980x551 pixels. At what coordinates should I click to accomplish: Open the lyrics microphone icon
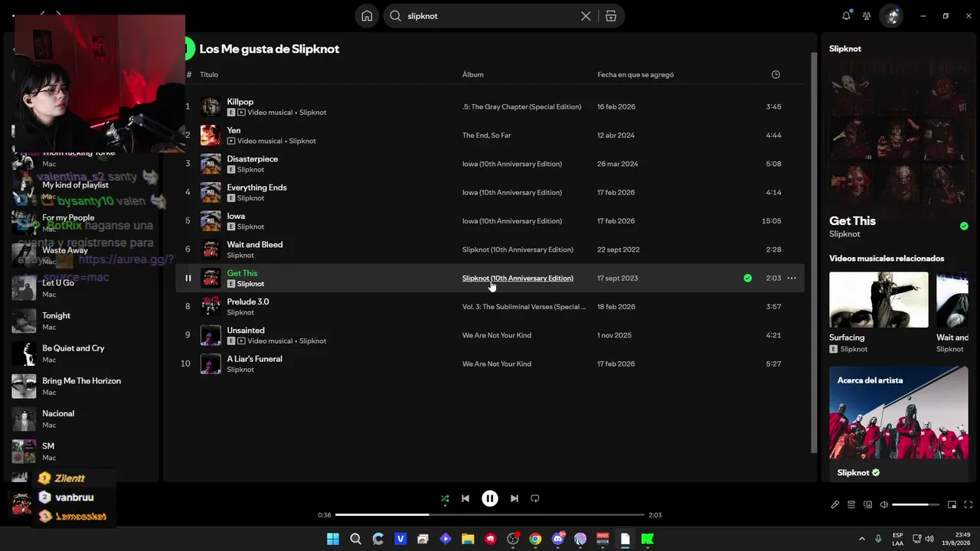(835, 504)
